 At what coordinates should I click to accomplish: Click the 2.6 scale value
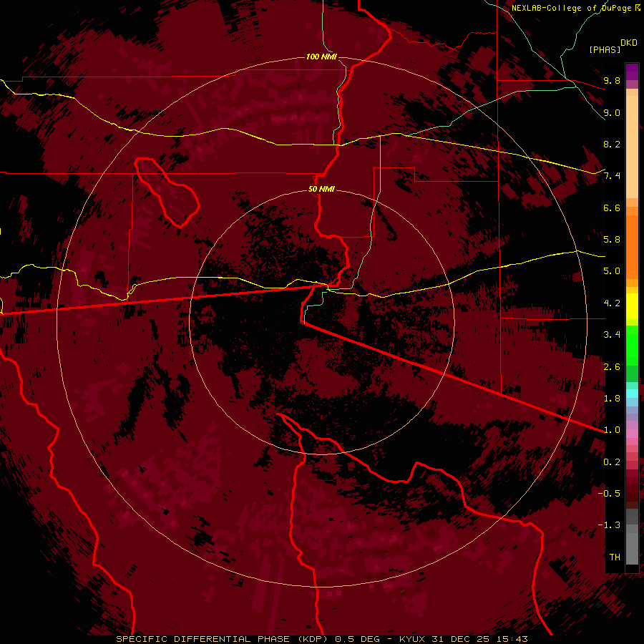tap(612, 367)
